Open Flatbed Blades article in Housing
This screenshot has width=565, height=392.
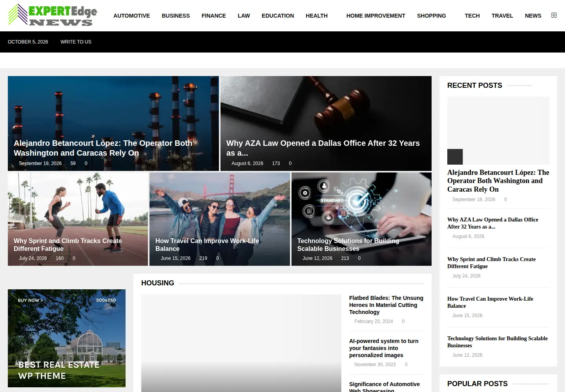386,305
